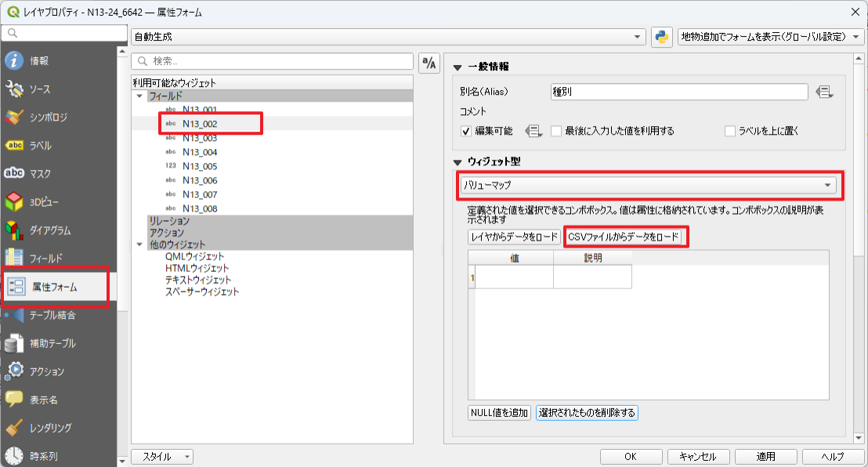Click the 情報 info icon in sidebar
The height and width of the screenshot is (467, 868).
pos(14,61)
